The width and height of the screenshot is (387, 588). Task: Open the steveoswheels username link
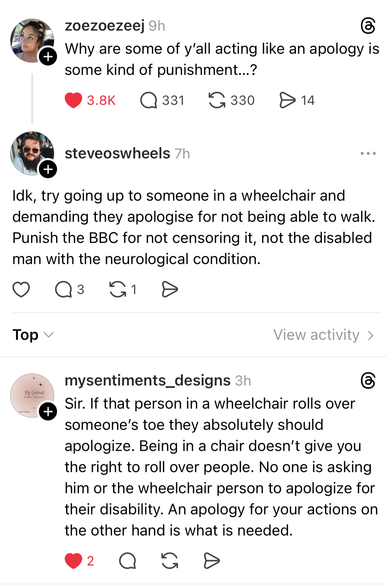coord(117,154)
